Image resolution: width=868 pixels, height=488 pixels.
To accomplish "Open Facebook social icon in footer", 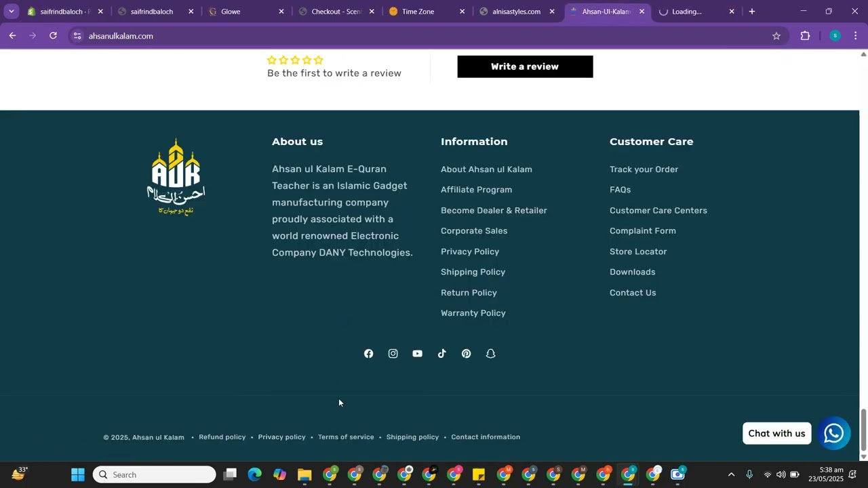I will pyautogui.click(x=368, y=354).
